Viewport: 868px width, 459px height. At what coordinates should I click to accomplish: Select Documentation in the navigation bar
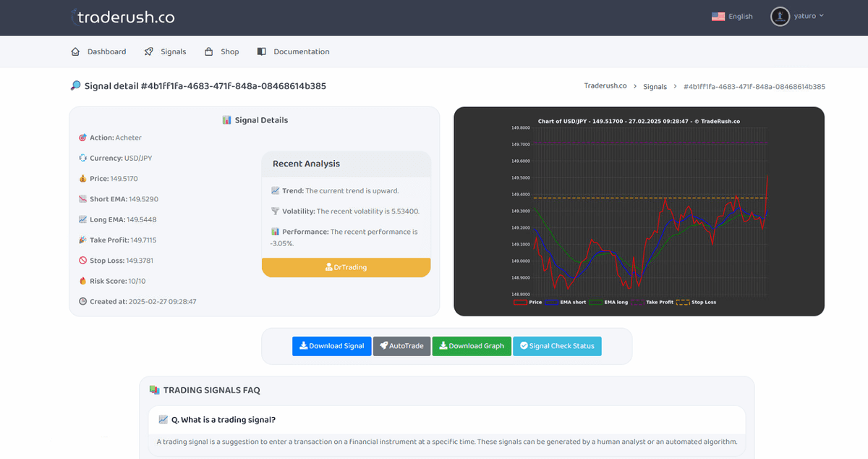click(x=300, y=51)
